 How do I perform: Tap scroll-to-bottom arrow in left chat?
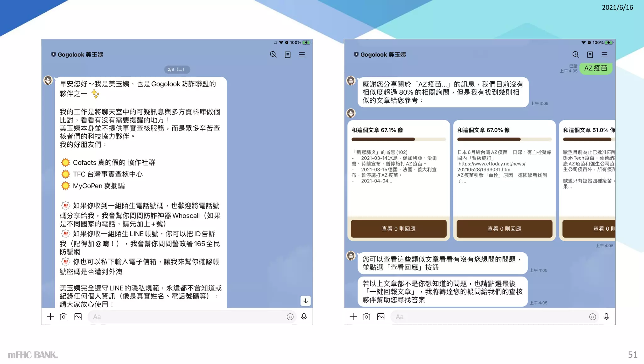(x=305, y=301)
